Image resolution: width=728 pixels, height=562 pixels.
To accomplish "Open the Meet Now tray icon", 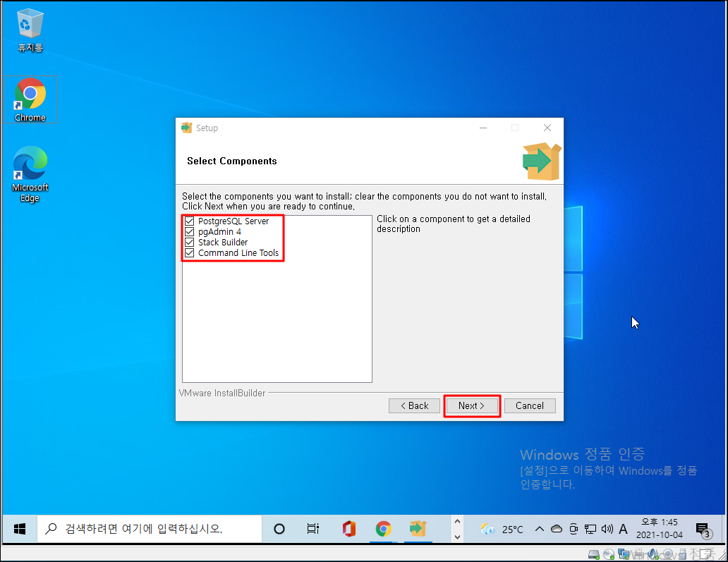I will point(574,529).
